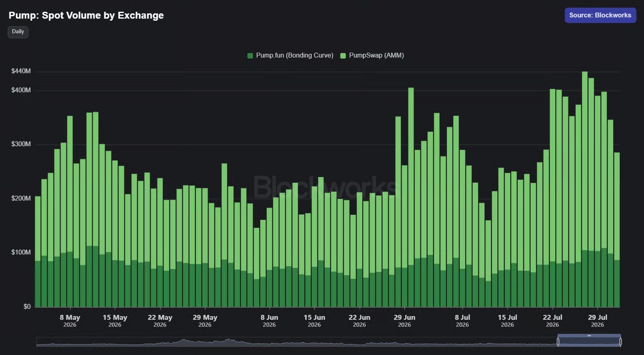This screenshot has width=644, height=355.
Task: Toggle Pump.fun (Bonding Curve) legend swatch
Action: click(x=250, y=56)
